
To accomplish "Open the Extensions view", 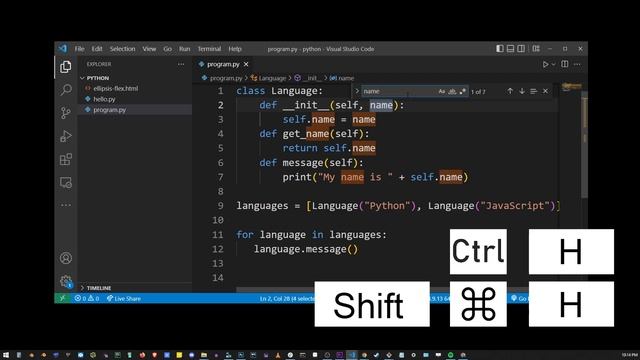I will [66, 159].
